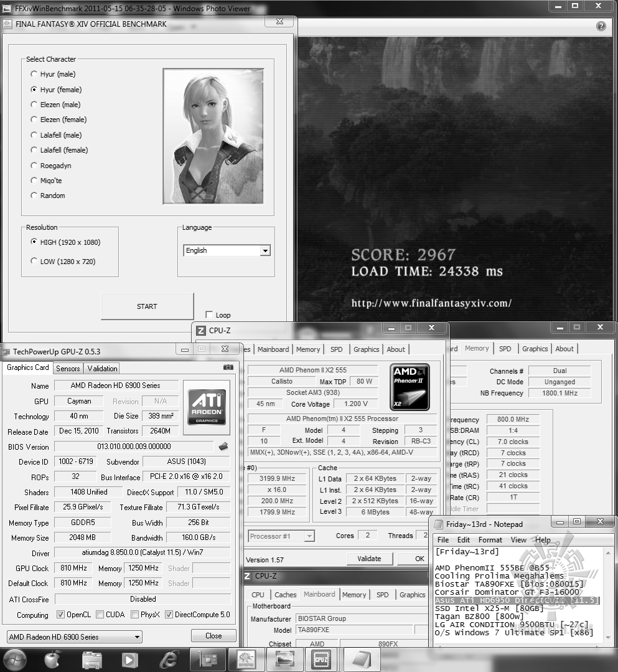The width and height of the screenshot is (618, 672).
Task: Click the AMD Phenom II logo in CPU-Z
Action: (x=410, y=387)
